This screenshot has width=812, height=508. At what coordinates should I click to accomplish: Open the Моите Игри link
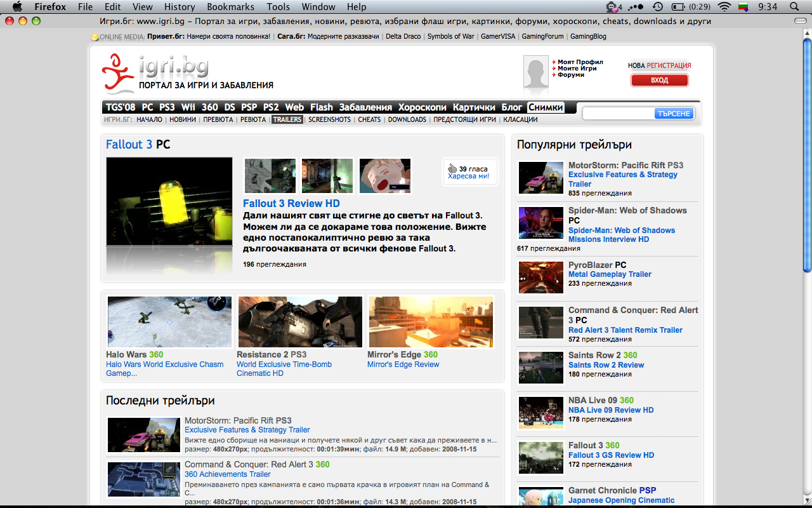click(x=577, y=69)
